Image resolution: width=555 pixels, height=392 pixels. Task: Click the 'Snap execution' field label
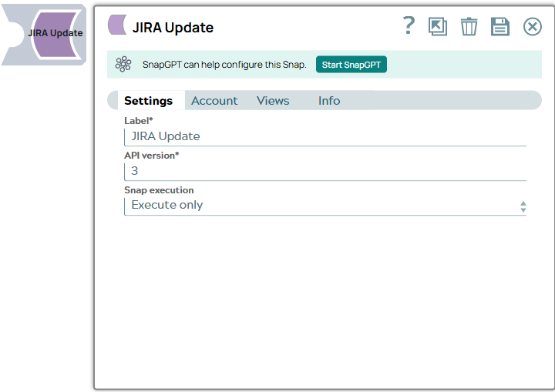click(159, 190)
